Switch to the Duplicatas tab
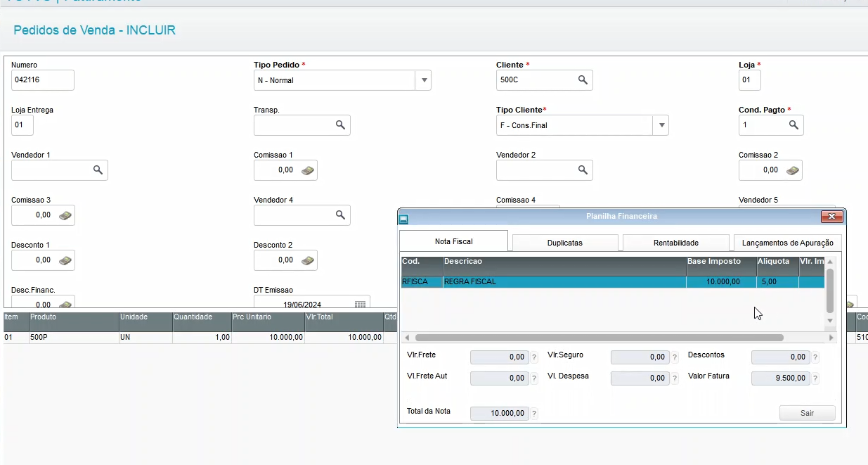 pyautogui.click(x=565, y=243)
